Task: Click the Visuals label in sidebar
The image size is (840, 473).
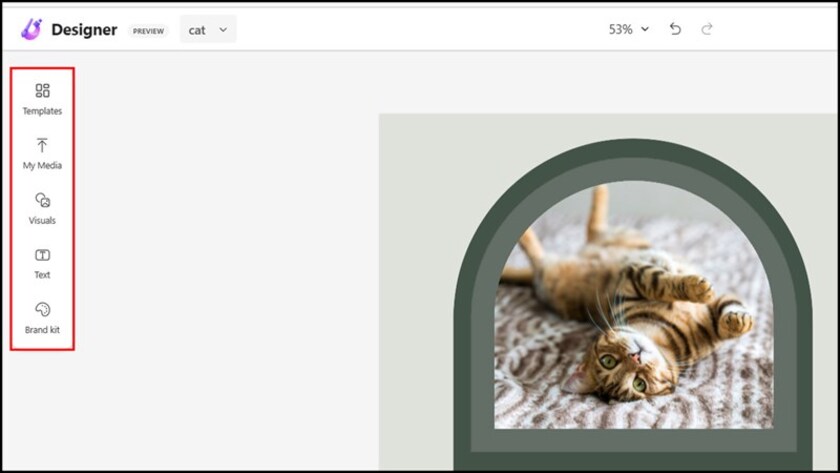Action: pos(42,221)
